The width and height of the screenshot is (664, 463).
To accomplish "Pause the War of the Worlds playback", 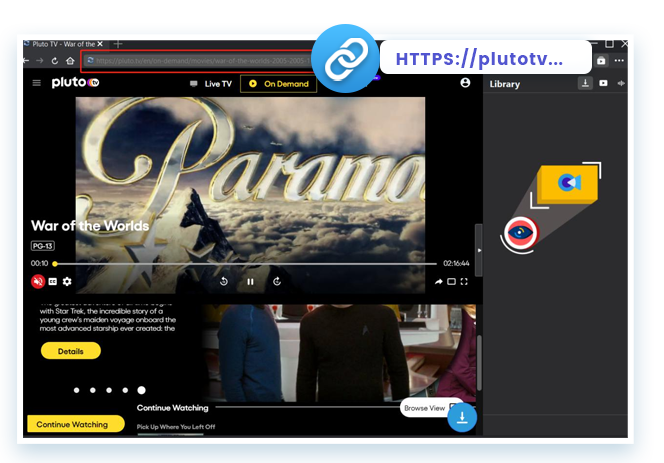I will [250, 282].
